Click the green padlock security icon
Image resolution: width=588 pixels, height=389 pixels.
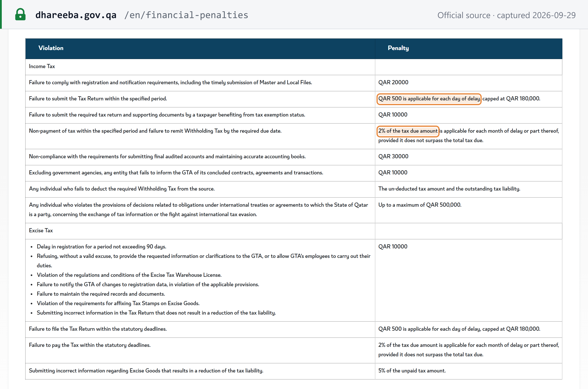pos(20,14)
